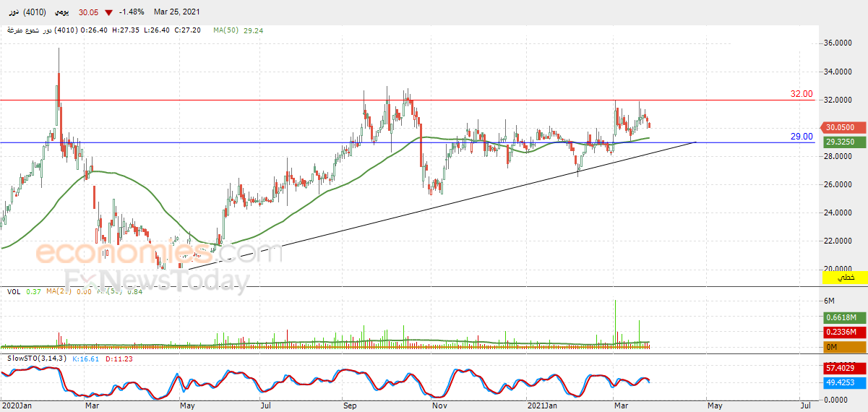This screenshot has height=412, width=868.
Task: Click the red '30.0500' price tag
Action: pyautogui.click(x=845, y=127)
